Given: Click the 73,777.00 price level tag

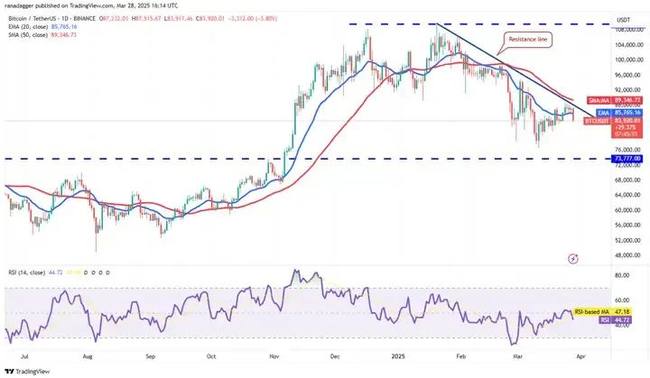Looking at the screenshot, I should [x=627, y=159].
